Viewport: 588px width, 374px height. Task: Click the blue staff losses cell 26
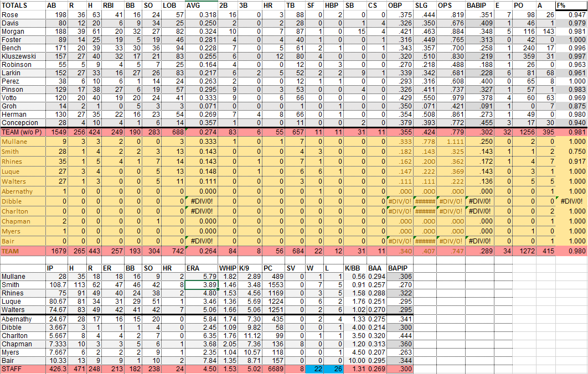click(x=333, y=369)
